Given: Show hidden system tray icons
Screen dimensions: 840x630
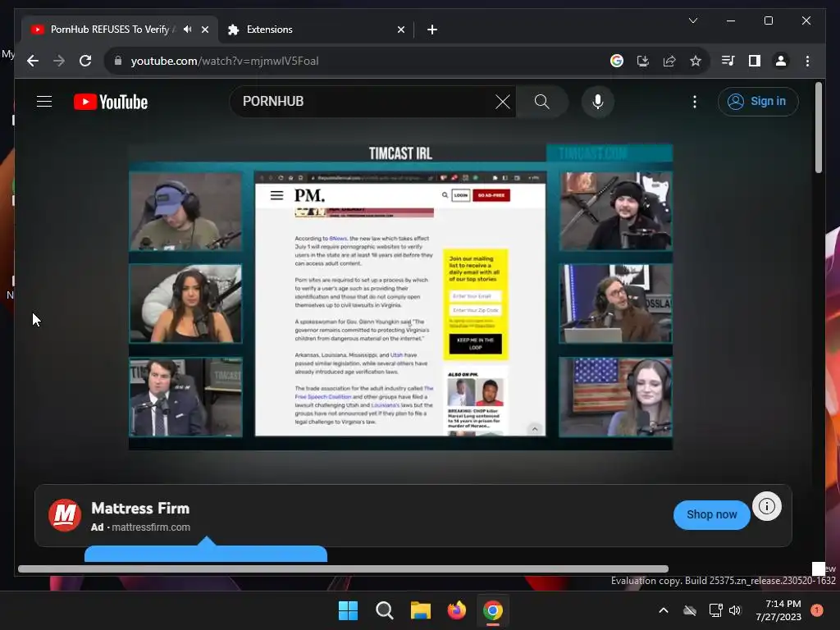Looking at the screenshot, I should point(663,610).
